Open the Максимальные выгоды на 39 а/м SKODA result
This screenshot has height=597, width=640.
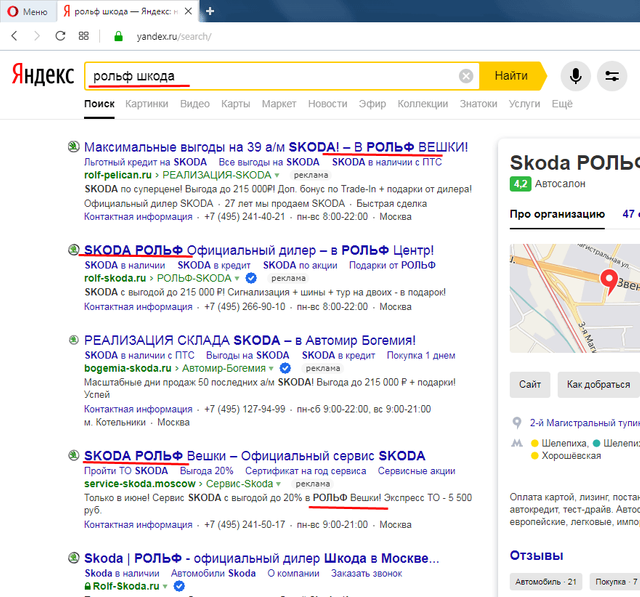click(x=276, y=146)
